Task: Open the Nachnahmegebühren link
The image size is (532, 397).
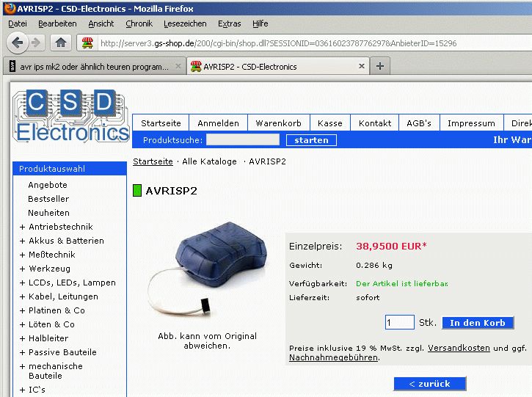Action: click(334, 357)
